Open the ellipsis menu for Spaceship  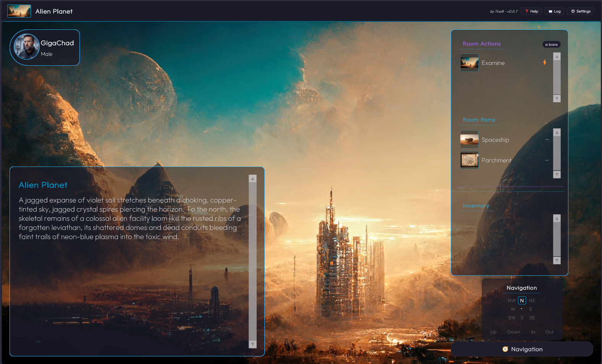(x=547, y=140)
